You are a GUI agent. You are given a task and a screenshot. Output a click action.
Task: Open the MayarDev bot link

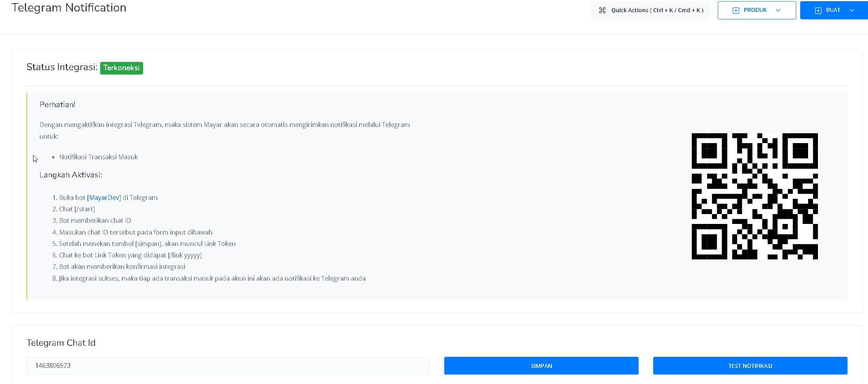[104, 198]
